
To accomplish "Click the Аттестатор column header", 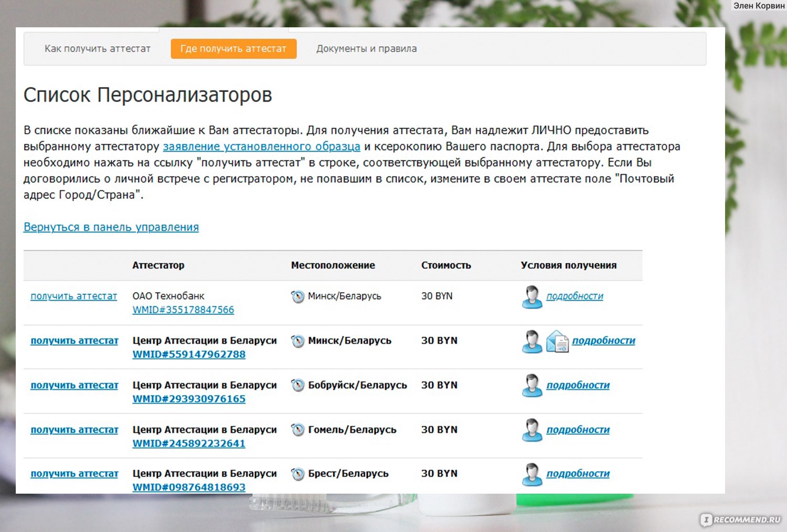I will tap(158, 265).
